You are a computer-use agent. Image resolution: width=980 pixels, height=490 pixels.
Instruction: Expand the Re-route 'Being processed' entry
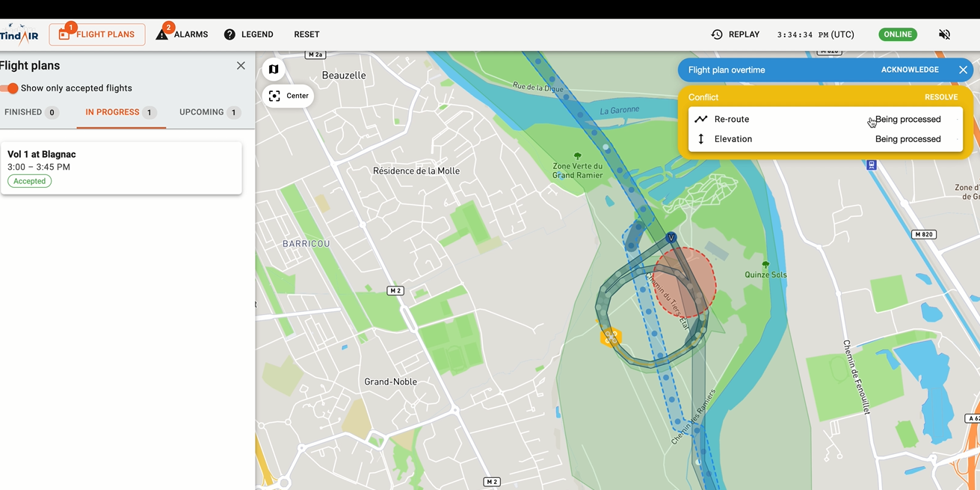(x=908, y=119)
